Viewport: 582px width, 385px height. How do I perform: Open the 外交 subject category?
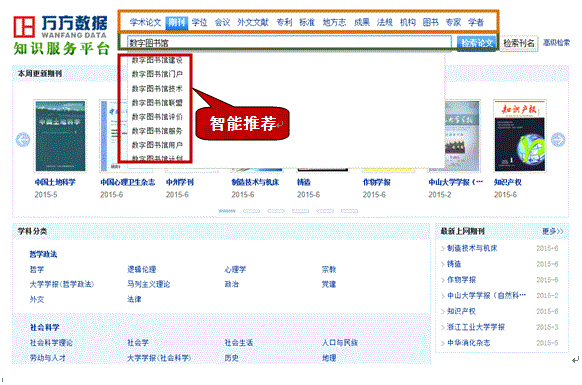[37, 299]
